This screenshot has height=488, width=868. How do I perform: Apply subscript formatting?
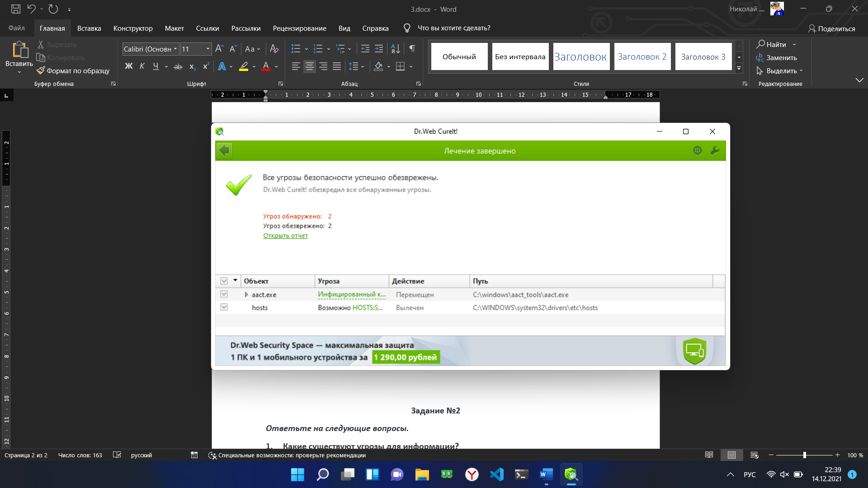pyautogui.click(x=192, y=66)
